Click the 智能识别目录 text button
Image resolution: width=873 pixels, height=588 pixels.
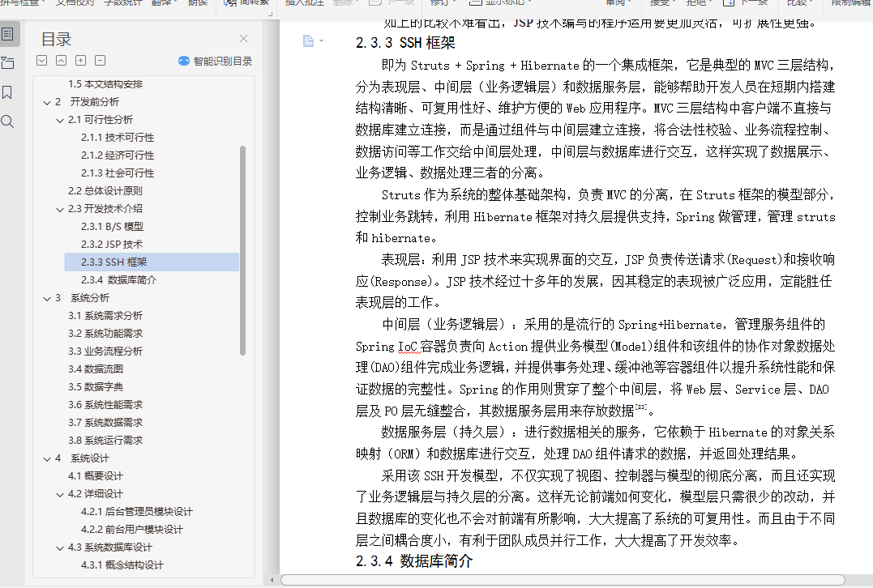pos(223,62)
